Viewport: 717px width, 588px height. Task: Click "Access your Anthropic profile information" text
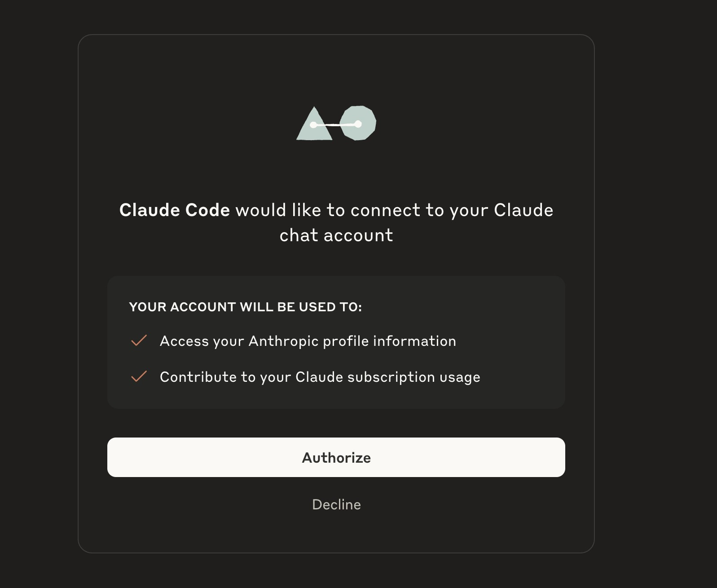308,341
